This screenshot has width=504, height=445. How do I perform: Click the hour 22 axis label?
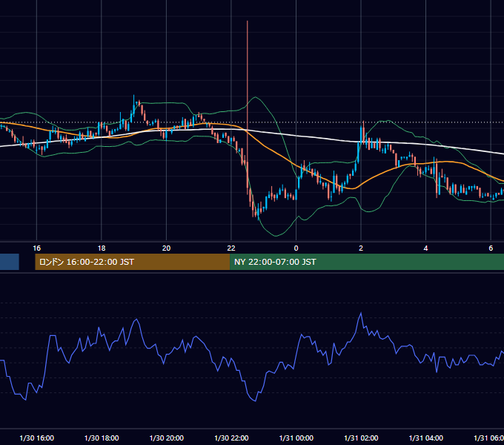[231, 248]
